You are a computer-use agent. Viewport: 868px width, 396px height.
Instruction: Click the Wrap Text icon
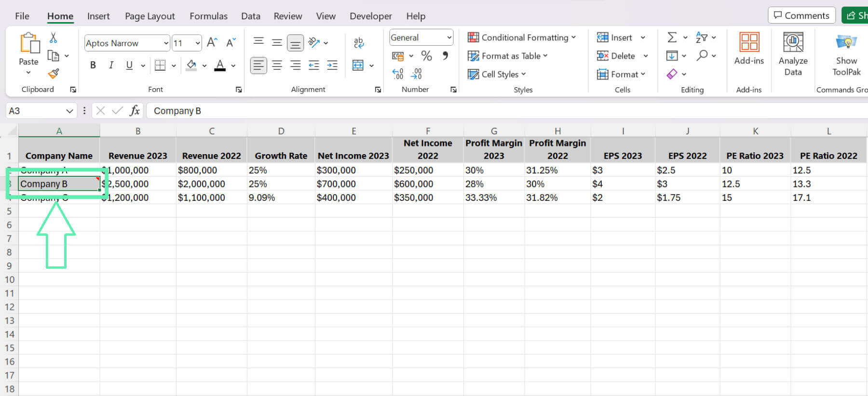click(x=358, y=42)
